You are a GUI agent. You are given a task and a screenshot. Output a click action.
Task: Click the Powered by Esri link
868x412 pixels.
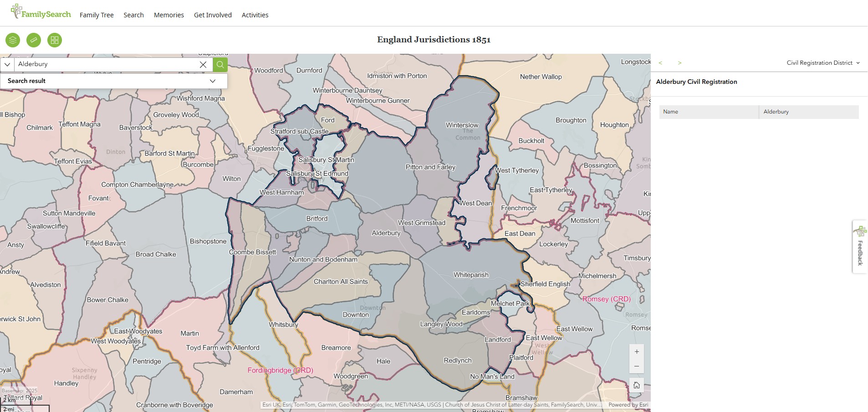point(628,405)
